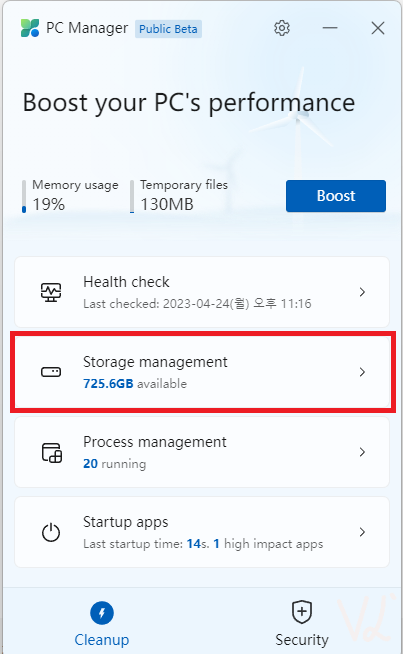The image size is (403, 654).
Task: Expand Startup apps with its chevron
Action: coord(362,532)
